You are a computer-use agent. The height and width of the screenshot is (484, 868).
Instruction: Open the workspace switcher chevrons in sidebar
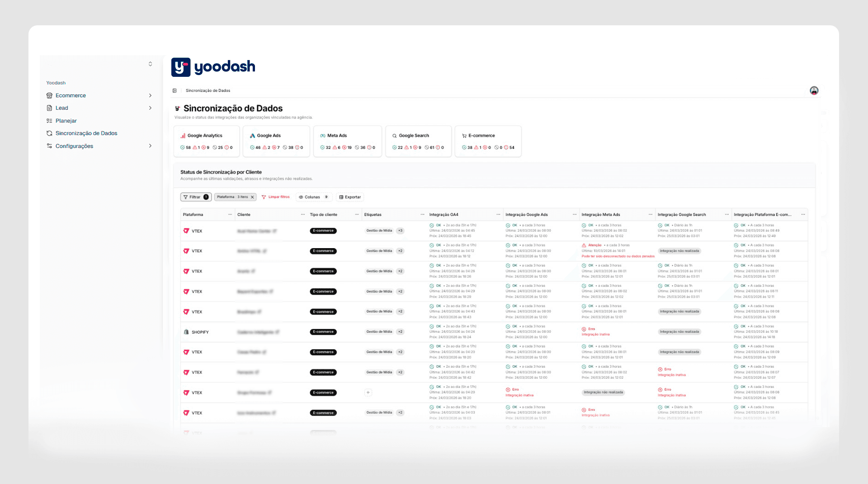(x=150, y=64)
